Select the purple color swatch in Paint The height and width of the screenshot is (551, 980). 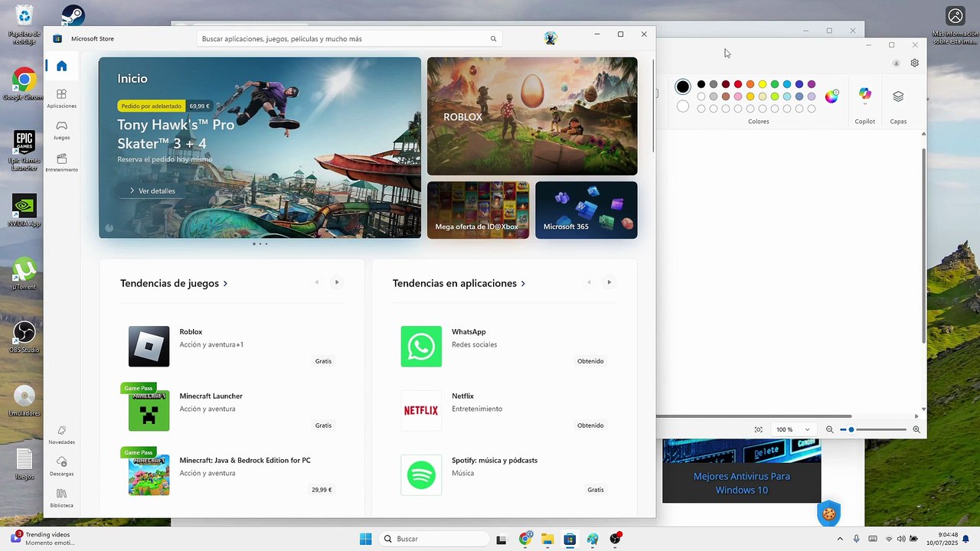[812, 84]
